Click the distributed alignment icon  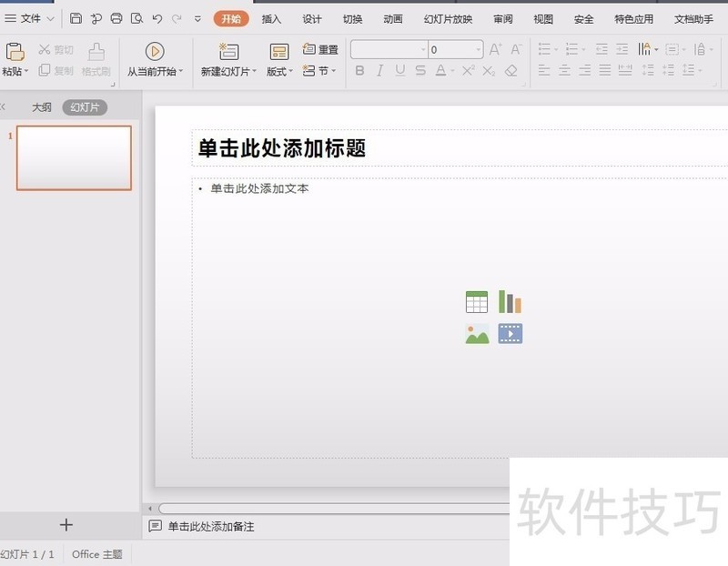point(625,71)
